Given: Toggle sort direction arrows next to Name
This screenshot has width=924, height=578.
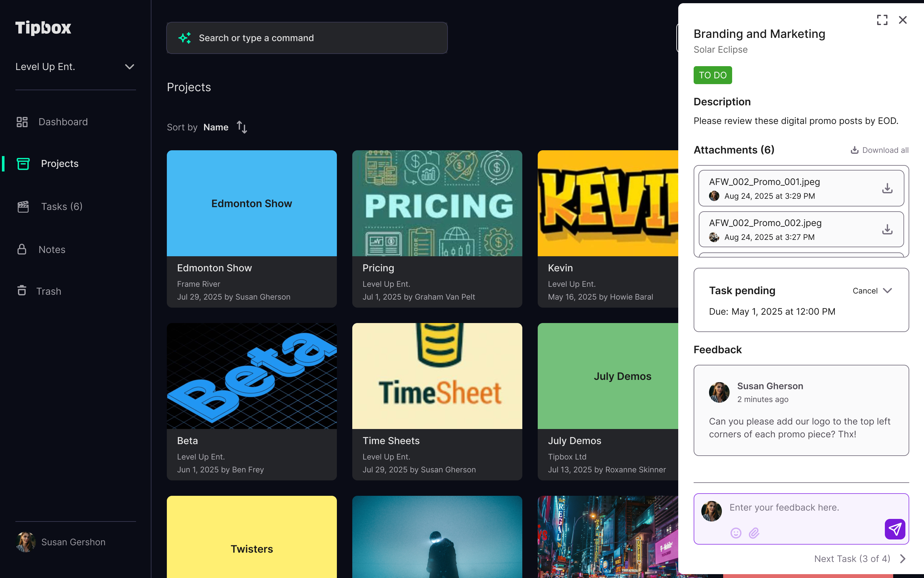Looking at the screenshot, I should (242, 127).
